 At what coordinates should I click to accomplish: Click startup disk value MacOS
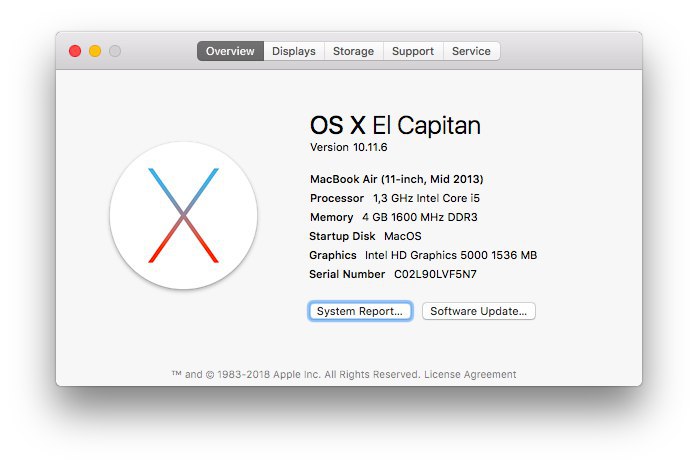point(403,236)
